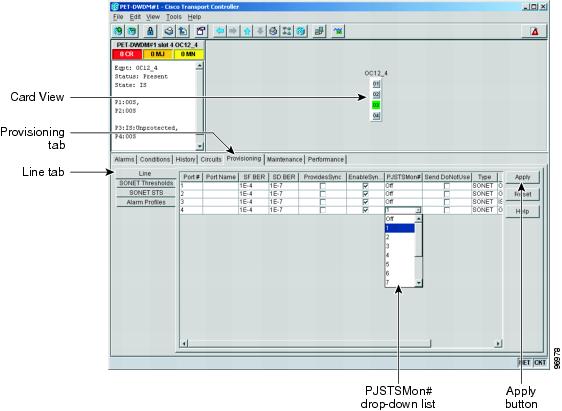
Task: Open the preferences toolbar icon
Action: [201, 32]
